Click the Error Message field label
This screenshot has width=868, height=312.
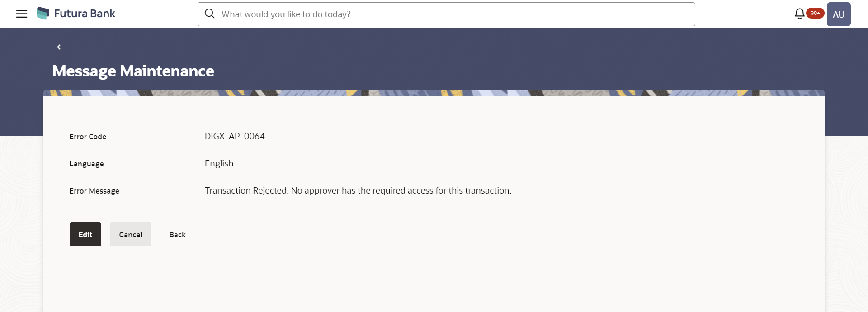click(x=94, y=191)
